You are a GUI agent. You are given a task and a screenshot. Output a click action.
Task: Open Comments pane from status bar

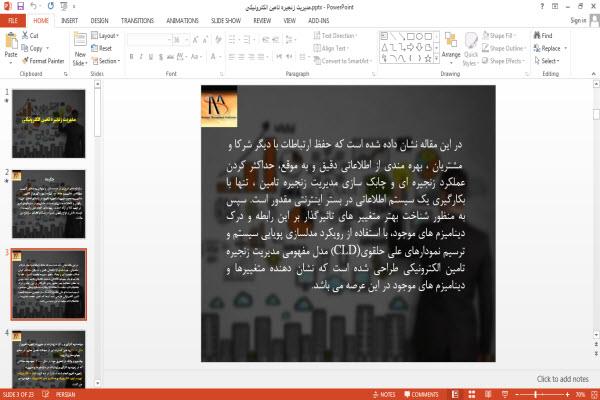[421, 394]
